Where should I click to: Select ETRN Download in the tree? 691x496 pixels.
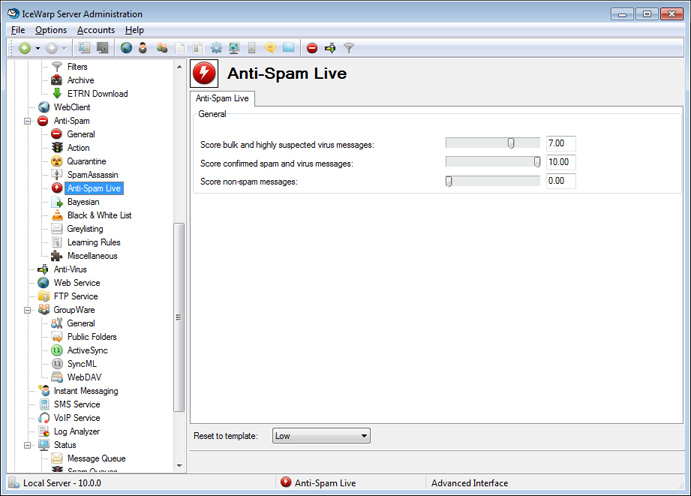tap(97, 93)
